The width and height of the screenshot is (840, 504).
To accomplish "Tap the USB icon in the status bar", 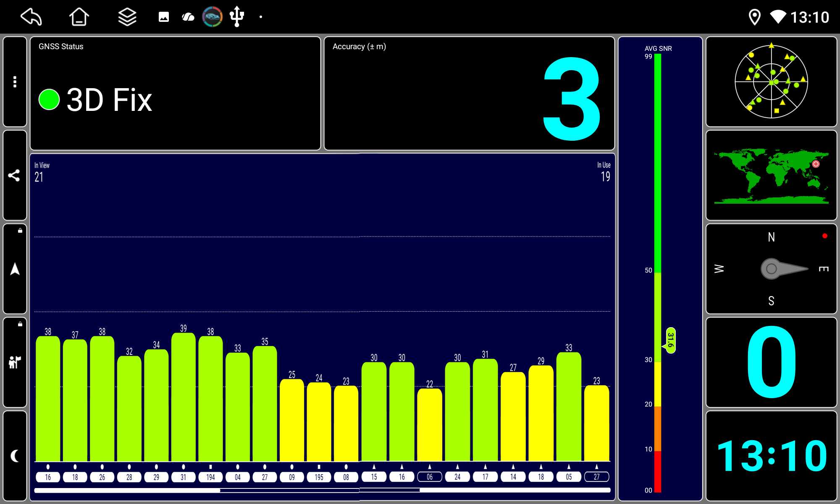I will point(237,17).
